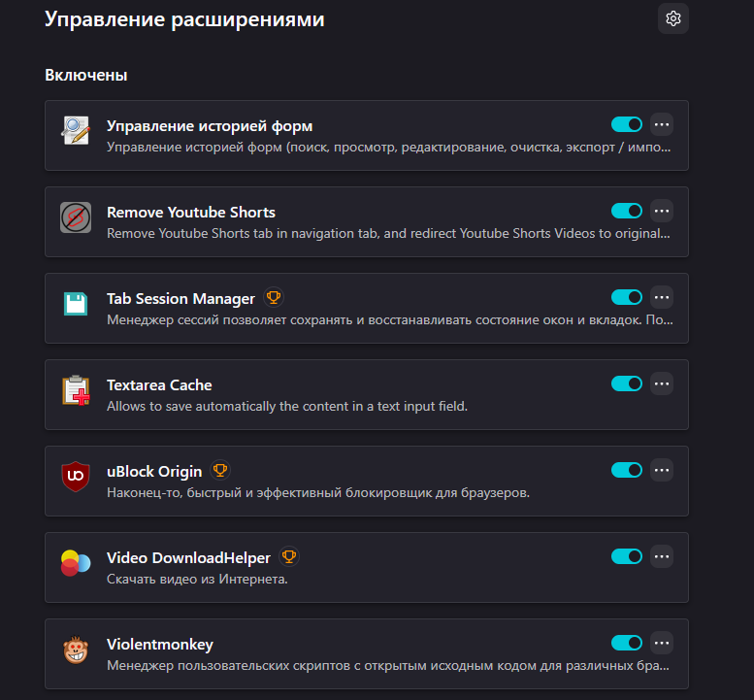The width and height of the screenshot is (754, 700).
Task: Click the Video DownloadHelper trophy recommended badge
Action: click(289, 556)
